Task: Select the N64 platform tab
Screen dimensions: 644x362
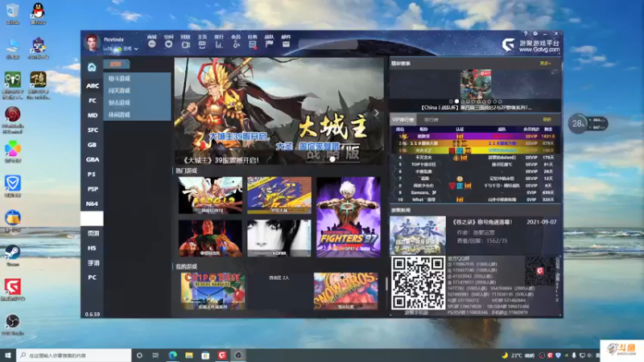Action: (93, 204)
